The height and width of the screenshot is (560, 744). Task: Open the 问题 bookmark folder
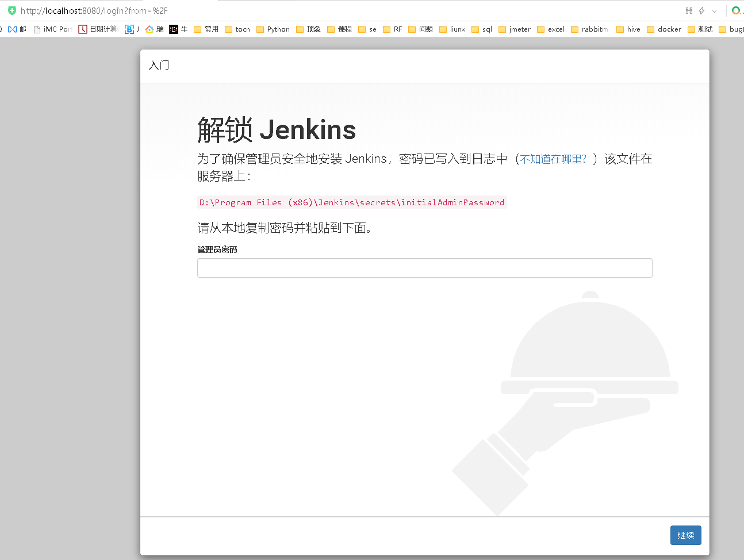coord(420,29)
